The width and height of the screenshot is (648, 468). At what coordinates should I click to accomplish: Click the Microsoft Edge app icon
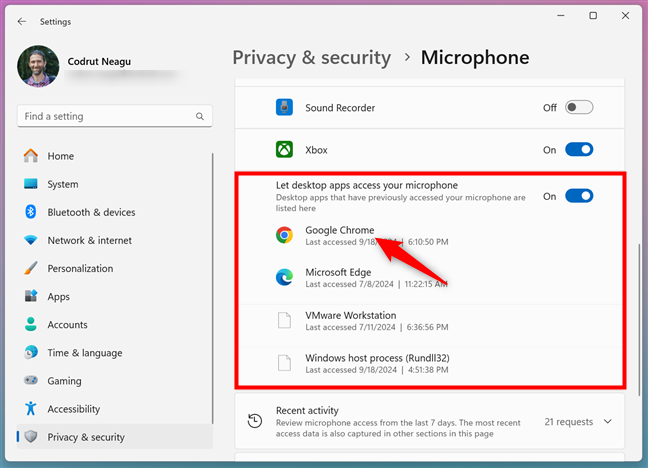coord(285,277)
